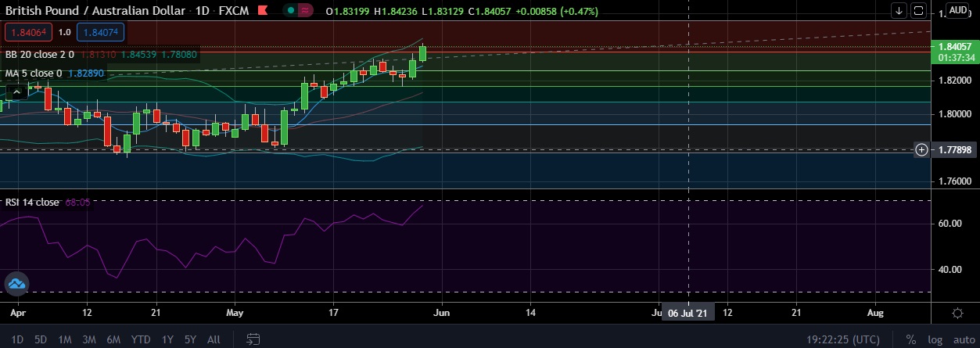This screenshot has height=348, width=980.
Task: Click the collapse pane down-arrow icon
Action: (x=899, y=11)
